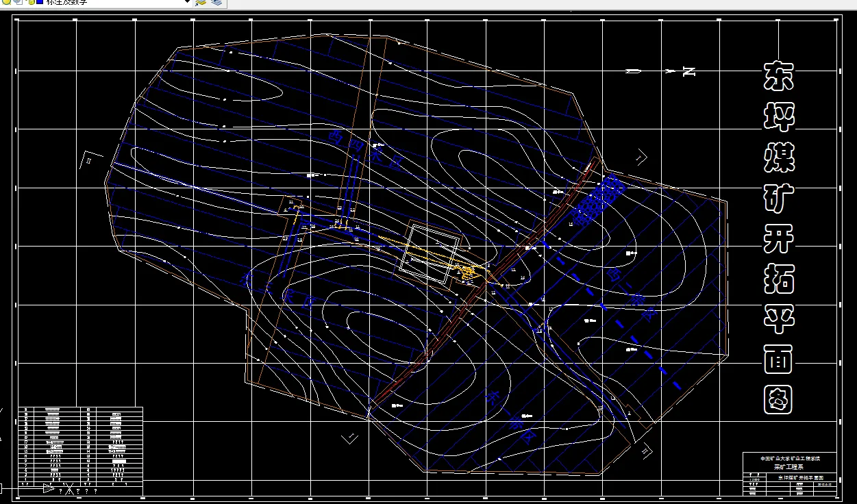Select the 中国矿业大学矿业工程学院 title block text
The height and width of the screenshot is (504, 857).
click(790, 457)
